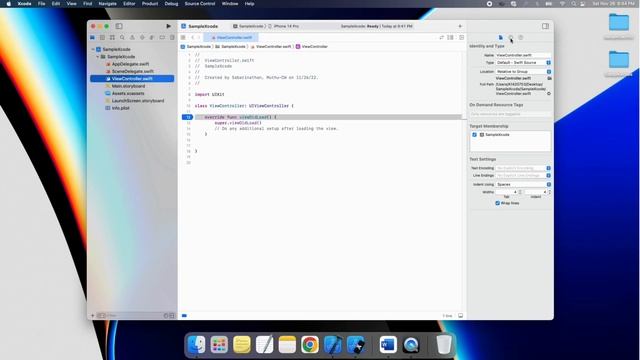Viewport: 640px width, 360px height.
Task: Open the Indent Using Spaces dropdown
Action: pyautogui.click(x=523, y=184)
